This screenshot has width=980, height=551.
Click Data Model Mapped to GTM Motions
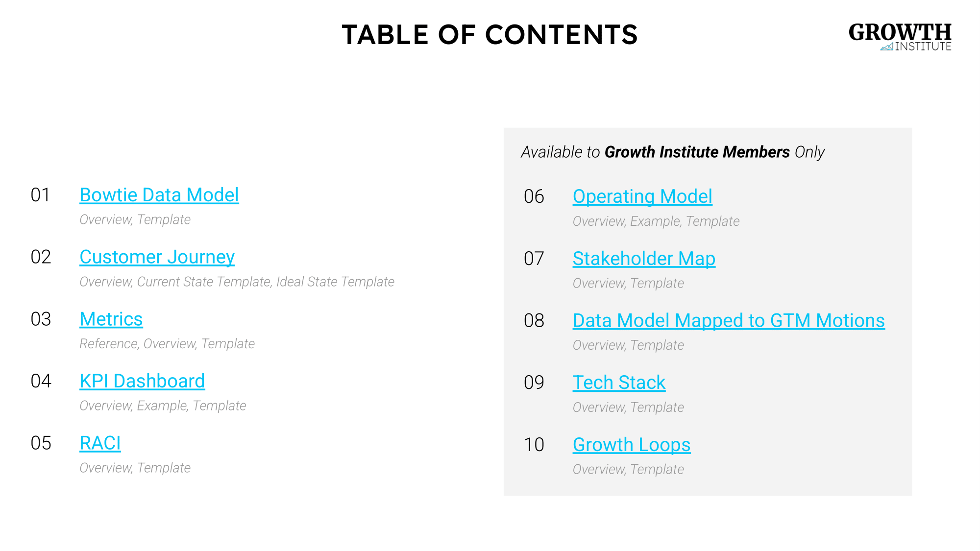[x=728, y=321]
